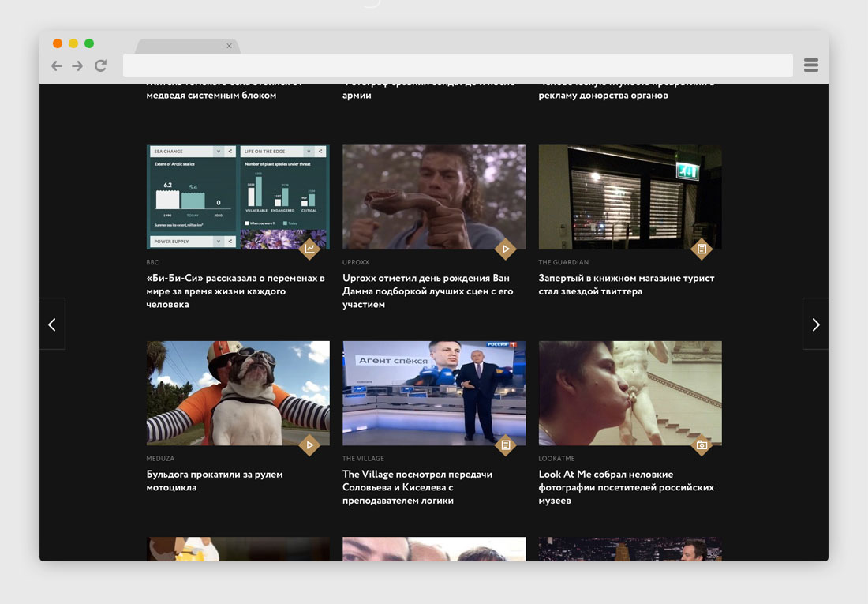Image resolution: width=868 pixels, height=604 pixels.
Task: Click article badge on bookstore thumbnail
Action: click(702, 249)
